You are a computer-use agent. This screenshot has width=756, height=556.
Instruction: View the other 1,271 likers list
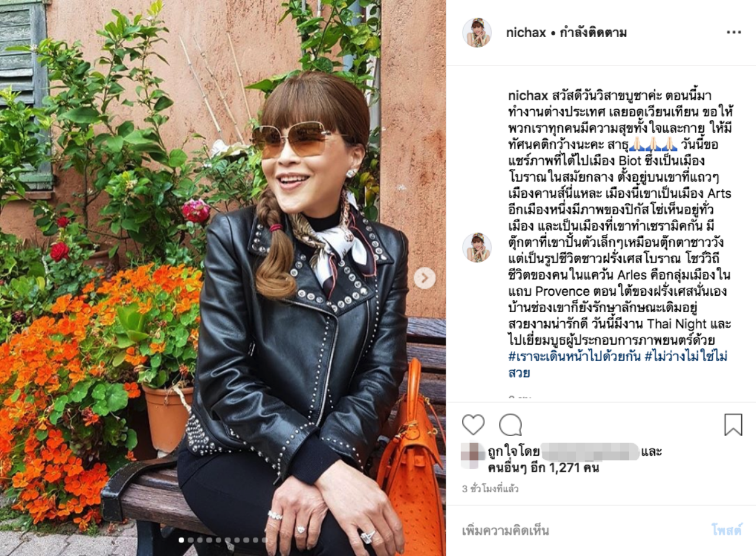[x=543, y=468]
